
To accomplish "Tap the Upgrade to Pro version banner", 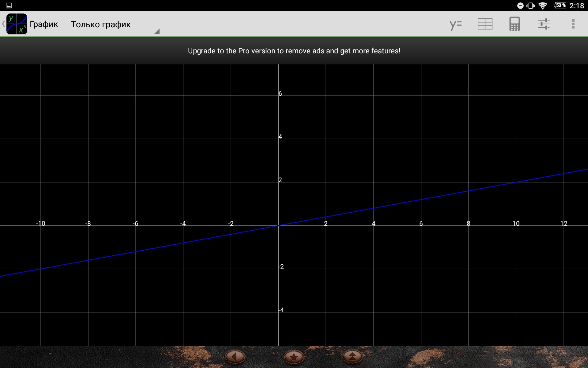I will tap(294, 51).
